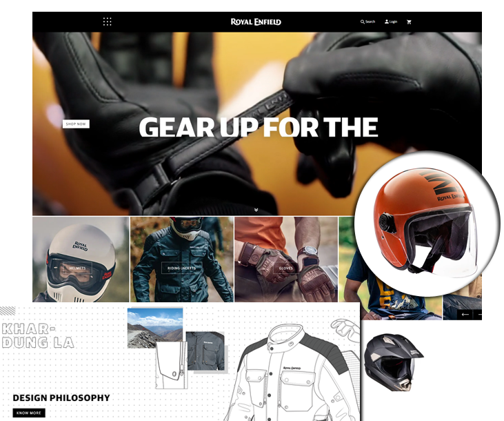Open the shopping cart icon
The width and height of the screenshot is (504, 421).
tap(410, 22)
